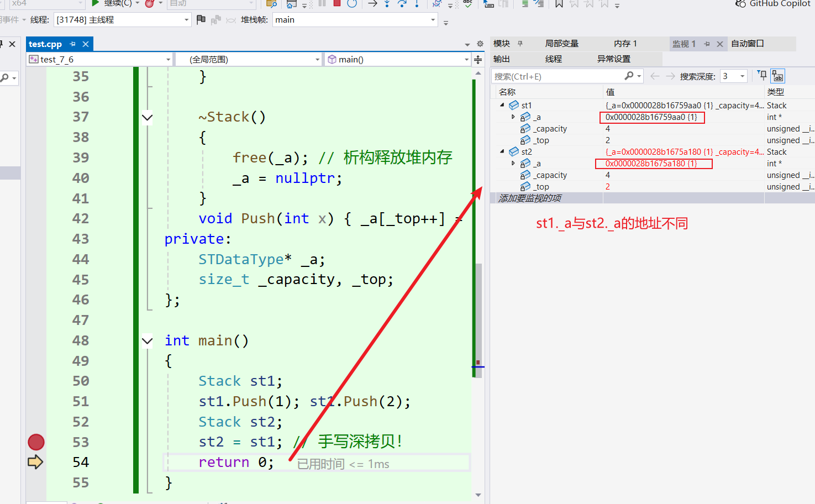Click the editor vertical scrollbar thumb
This screenshot has height=504, width=815.
coord(479,321)
